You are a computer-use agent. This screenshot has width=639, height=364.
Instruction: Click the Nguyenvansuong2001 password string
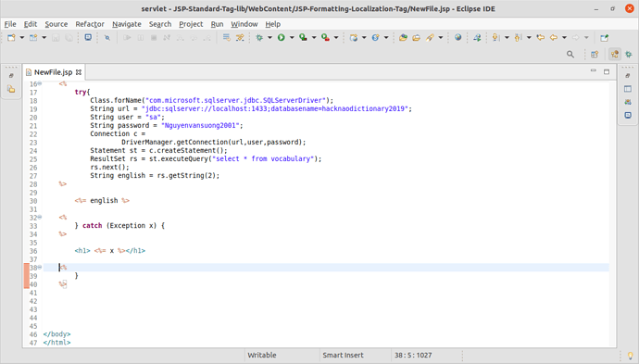201,125
